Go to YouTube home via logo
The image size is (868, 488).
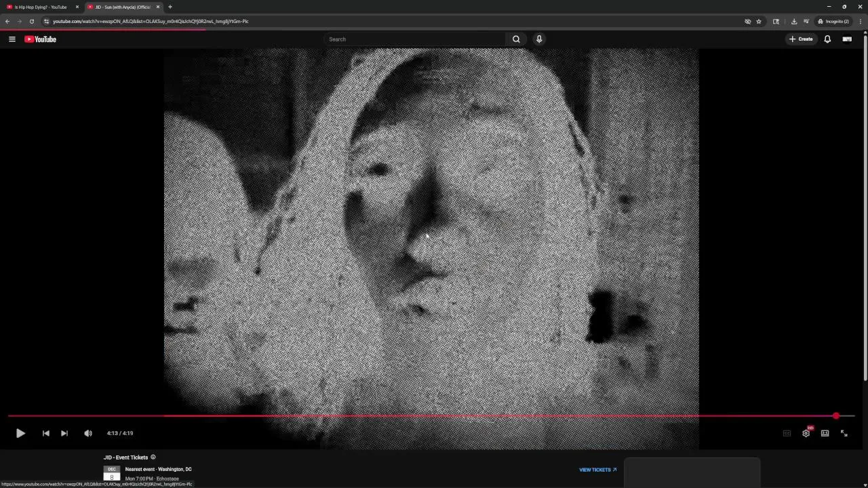[x=41, y=39]
